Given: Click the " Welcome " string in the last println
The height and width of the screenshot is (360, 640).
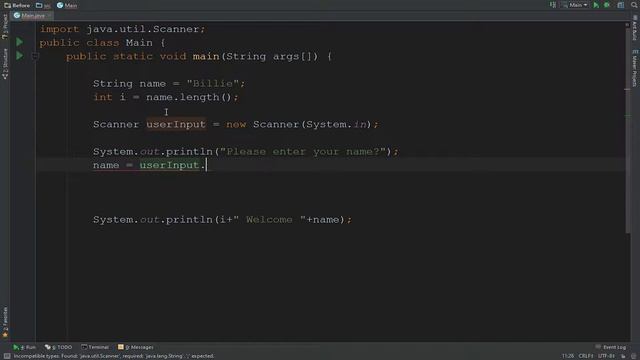Looking at the screenshot, I should [x=269, y=220].
